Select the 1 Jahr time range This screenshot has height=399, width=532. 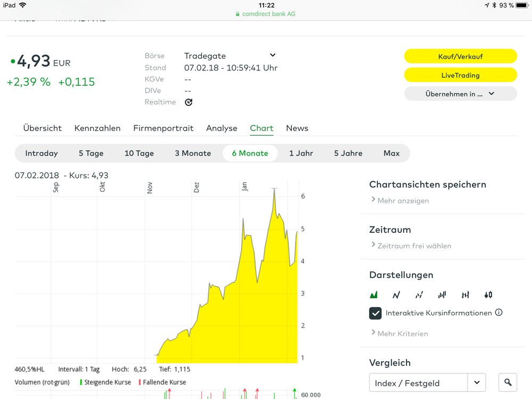point(301,153)
